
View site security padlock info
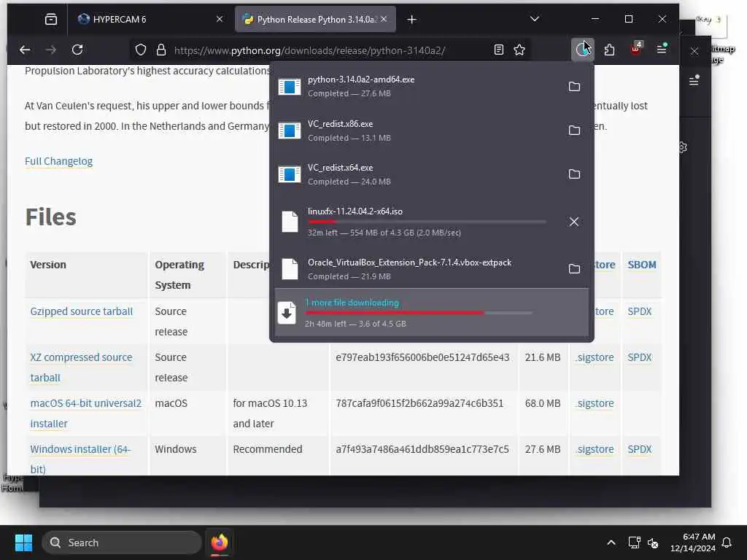[x=161, y=50]
